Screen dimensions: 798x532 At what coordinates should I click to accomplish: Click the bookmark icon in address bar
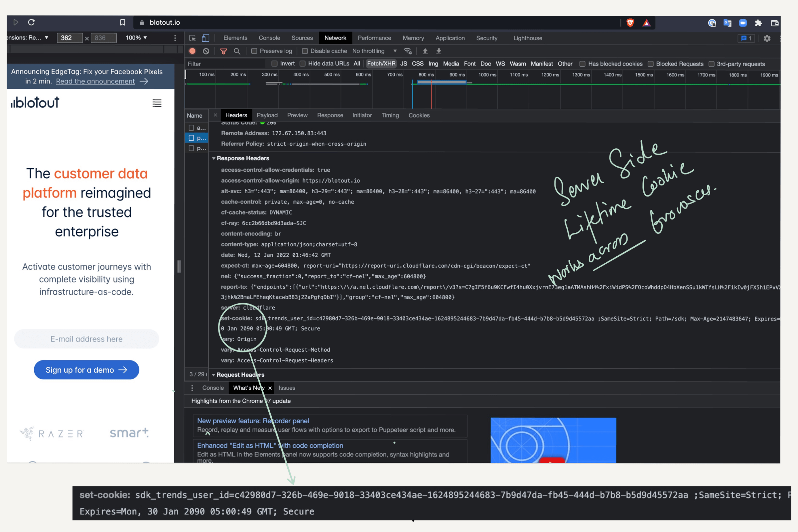pos(122,22)
